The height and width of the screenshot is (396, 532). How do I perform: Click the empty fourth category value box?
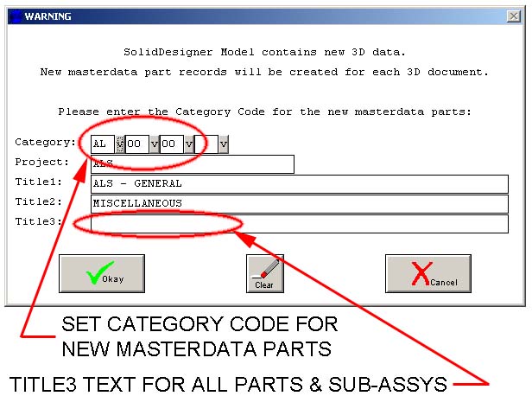(x=206, y=144)
